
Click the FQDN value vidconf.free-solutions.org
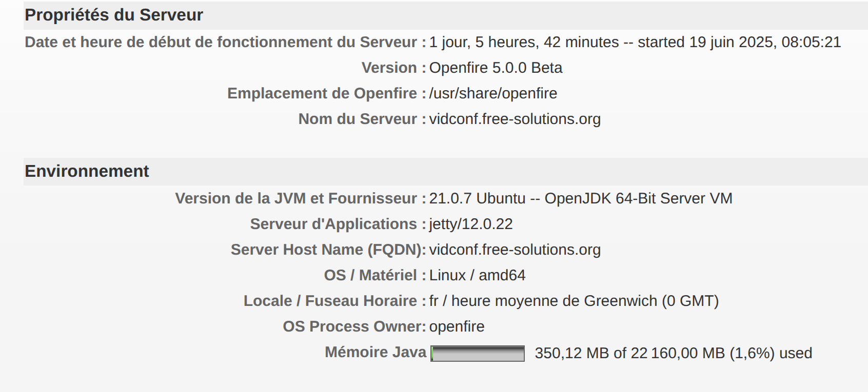pos(515,250)
